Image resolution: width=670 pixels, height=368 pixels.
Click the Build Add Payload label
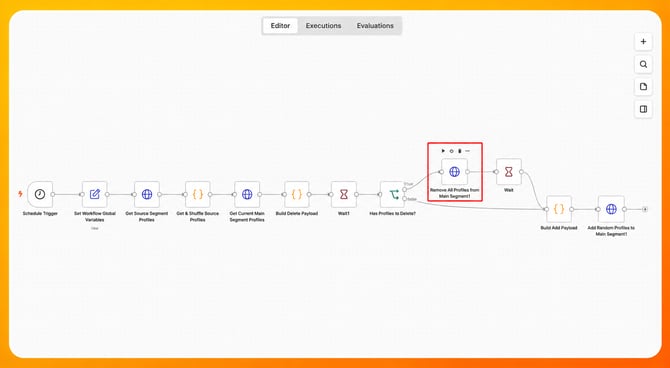(559, 228)
